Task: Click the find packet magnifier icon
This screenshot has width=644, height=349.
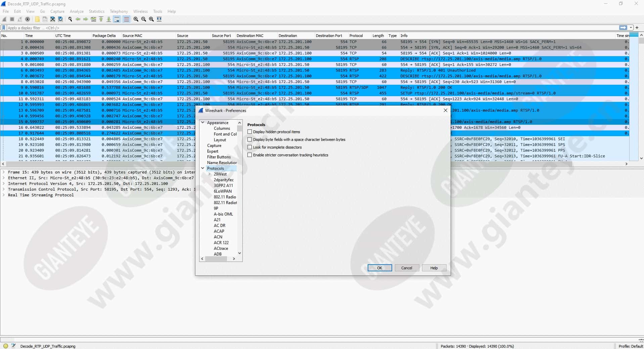Action: pyautogui.click(x=70, y=19)
